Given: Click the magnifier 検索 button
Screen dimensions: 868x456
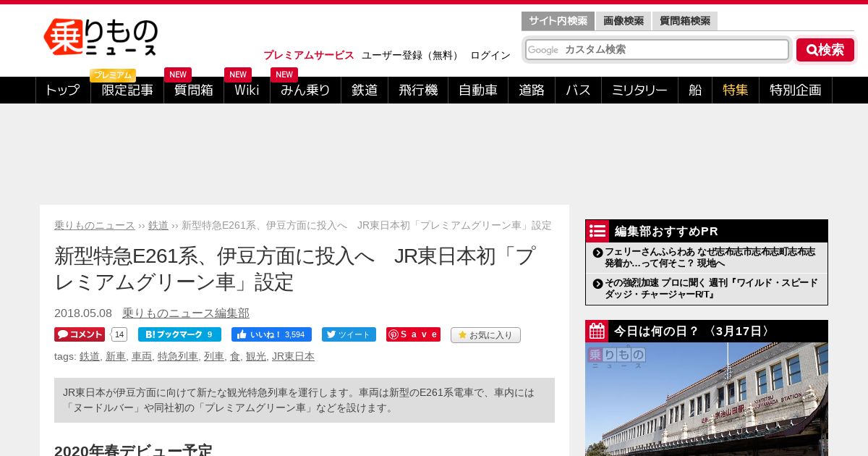Looking at the screenshot, I should tap(825, 50).
